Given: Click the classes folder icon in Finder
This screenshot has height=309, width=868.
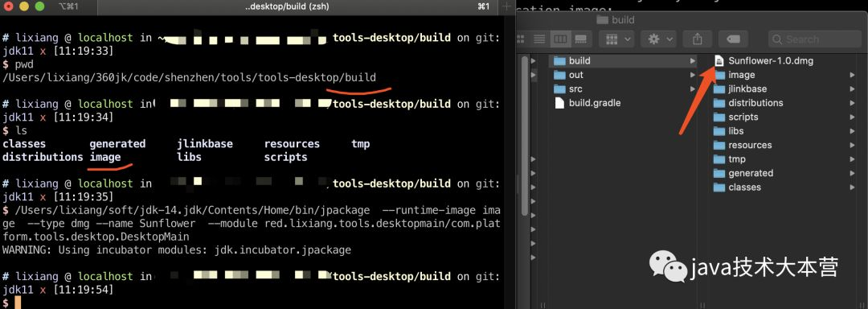Looking at the screenshot, I should 719,187.
